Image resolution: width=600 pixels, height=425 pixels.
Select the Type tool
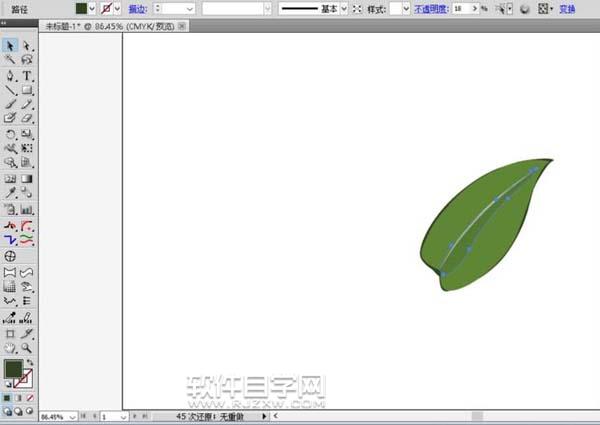pos(27,76)
